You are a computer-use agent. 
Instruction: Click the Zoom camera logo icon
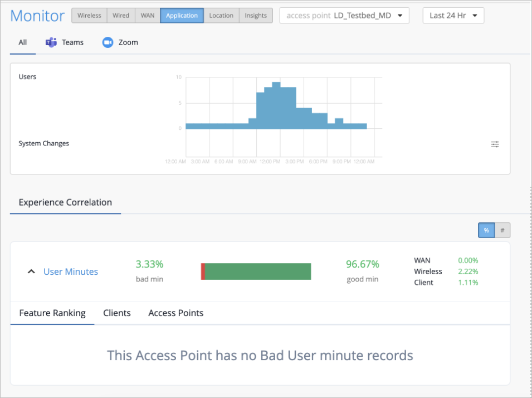(108, 42)
